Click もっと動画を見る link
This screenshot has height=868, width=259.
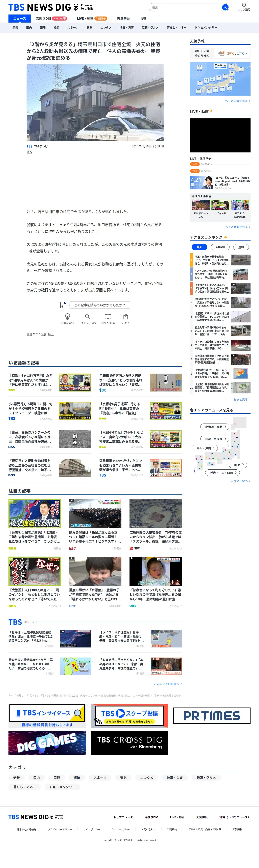238,227
